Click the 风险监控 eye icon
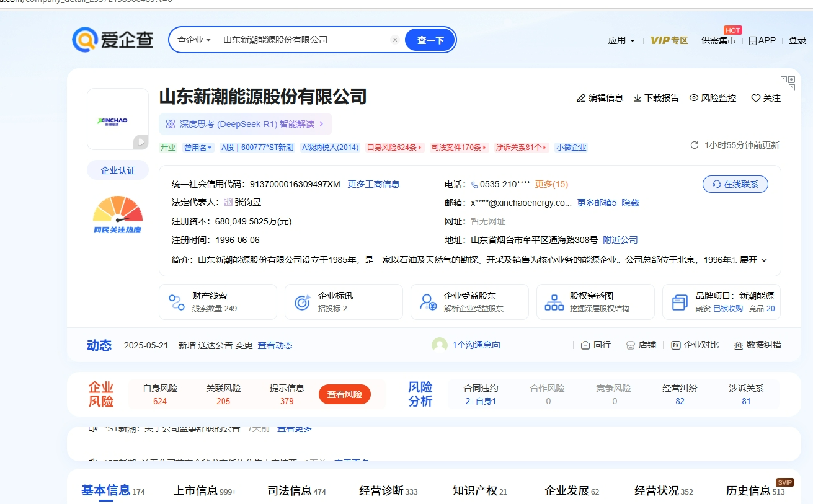813x504 pixels. point(694,98)
